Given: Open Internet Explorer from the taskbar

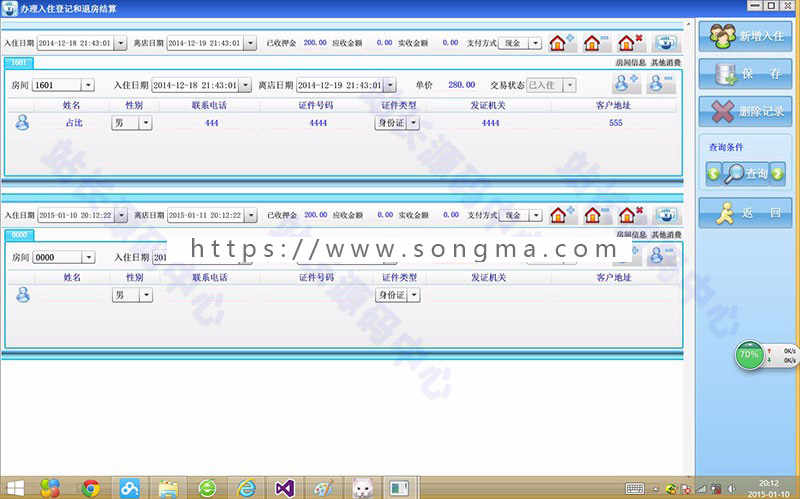Looking at the screenshot, I should click(246, 488).
